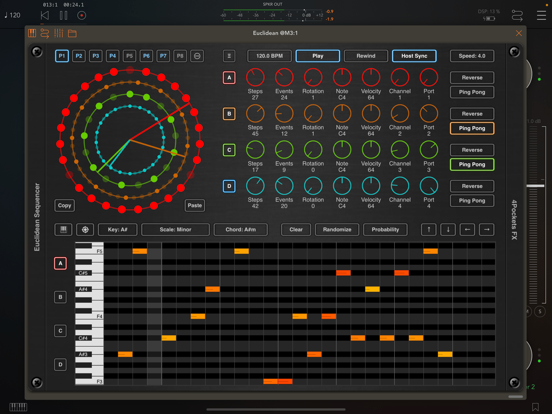The image size is (552, 414).
Task: Open the Chord: A#m selector
Action: [241, 230]
